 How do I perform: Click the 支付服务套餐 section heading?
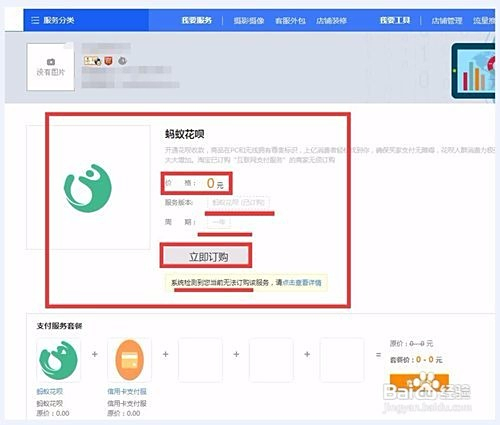coord(59,326)
